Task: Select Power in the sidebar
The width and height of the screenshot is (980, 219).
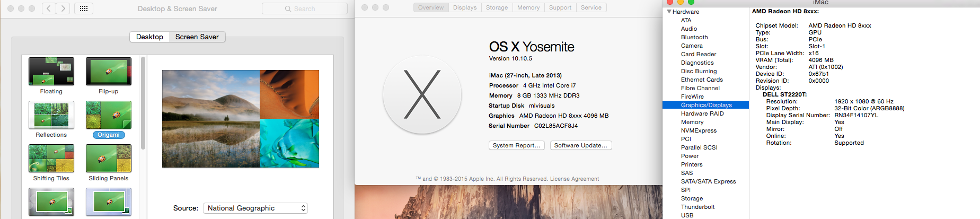Action: coord(690,156)
